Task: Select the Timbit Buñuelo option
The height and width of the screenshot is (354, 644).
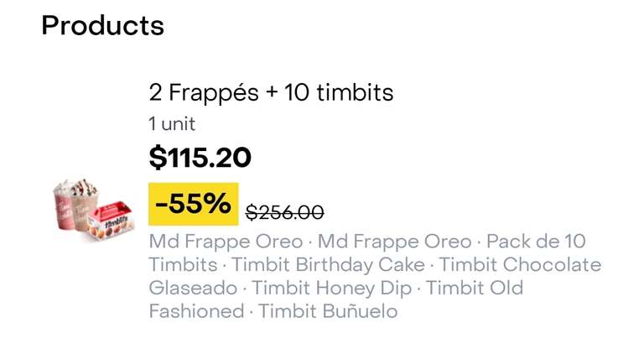Action: pos(328,311)
